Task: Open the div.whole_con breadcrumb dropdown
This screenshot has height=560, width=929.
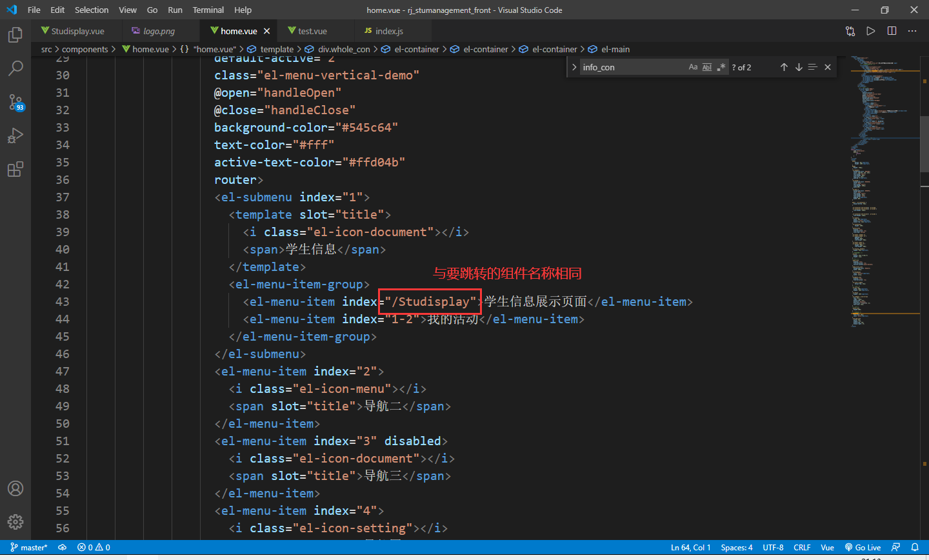Action: pos(337,49)
